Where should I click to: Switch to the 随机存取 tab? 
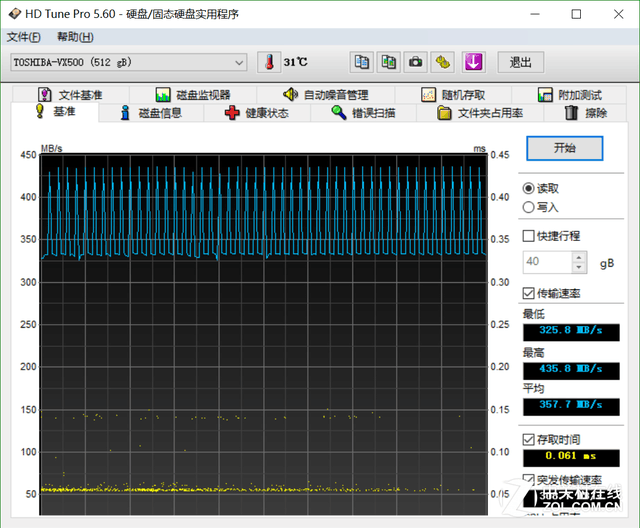pyautogui.click(x=453, y=95)
